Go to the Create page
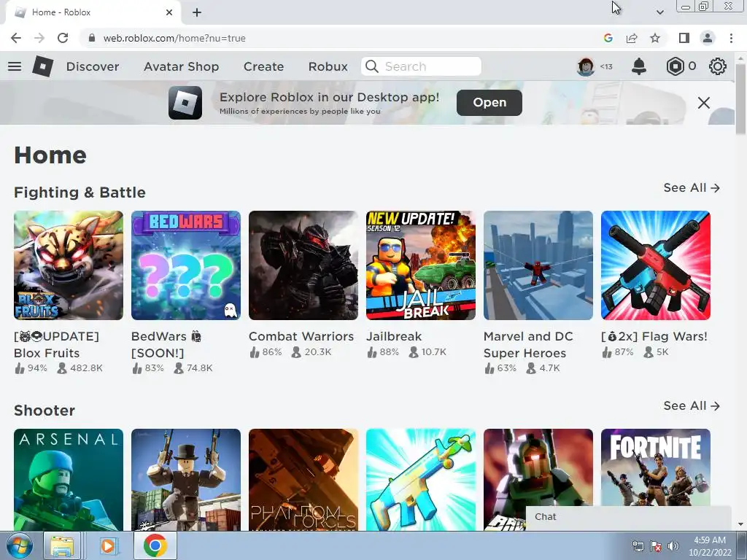Screen dimensions: 747x560 click(263, 66)
